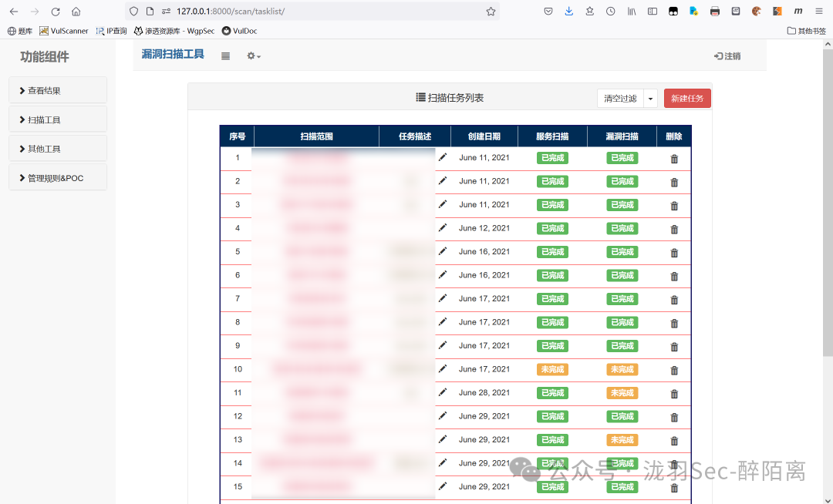Open row 10 未完成 vulnerability scan badge
Screen dimensions: 833x504
pyautogui.click(x=622, y=369)
